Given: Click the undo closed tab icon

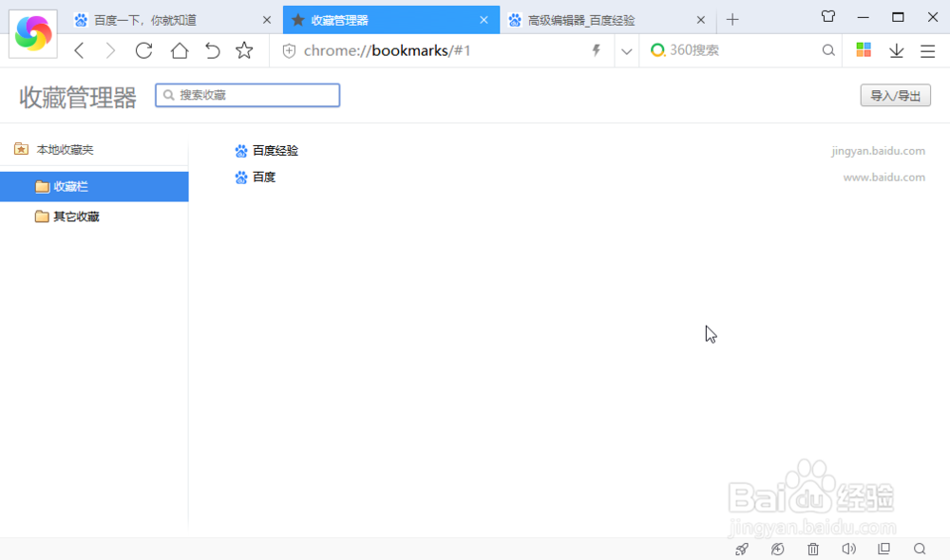Looking at the screenshot, I should coord(212,50).
